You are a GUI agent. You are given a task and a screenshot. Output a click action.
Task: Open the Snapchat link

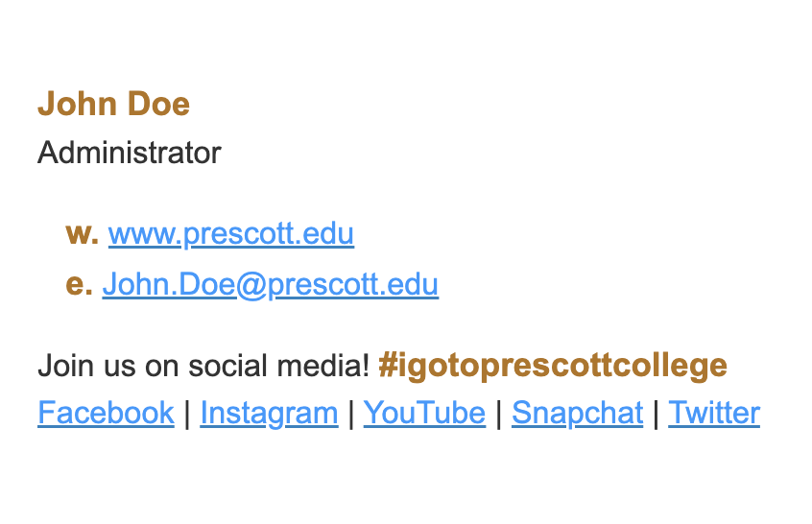coord(578,414)
